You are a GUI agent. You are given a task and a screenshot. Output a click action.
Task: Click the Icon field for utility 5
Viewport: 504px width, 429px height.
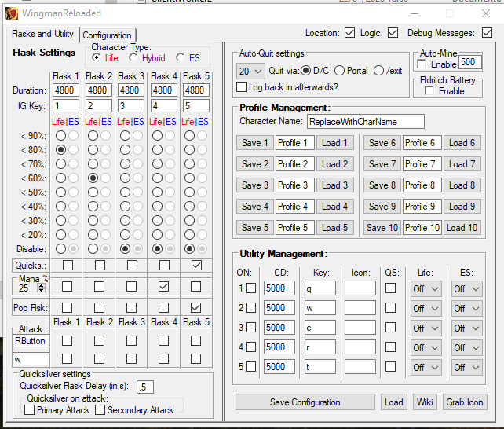point(360,367)
